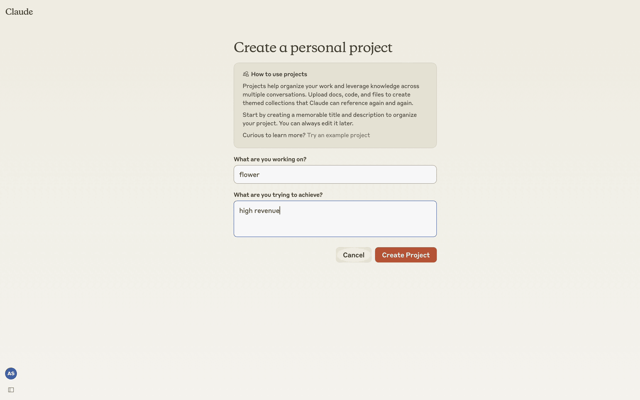Focus the What are you trying to achieve textarea
Viewport: 640px width, 400px height.
coord(335,218)
